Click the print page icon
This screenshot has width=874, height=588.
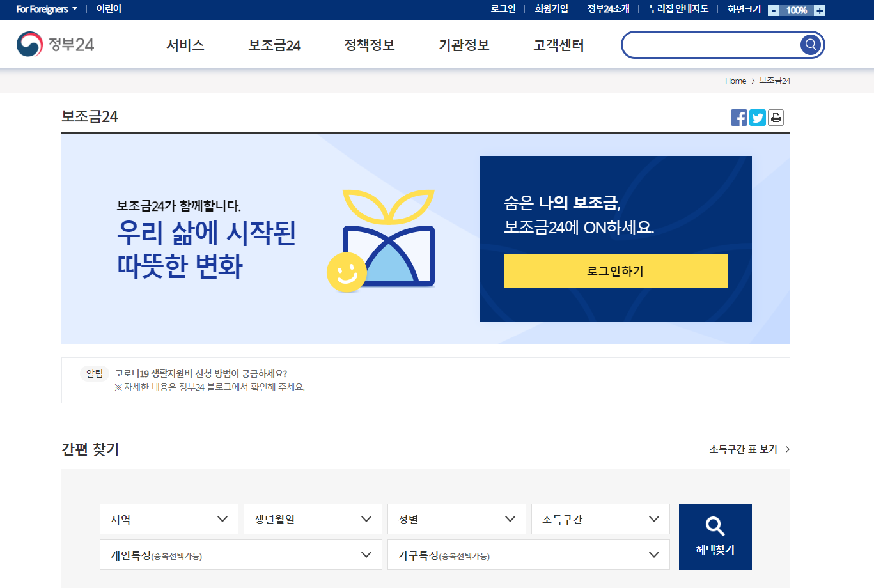(x=776, y=118)
